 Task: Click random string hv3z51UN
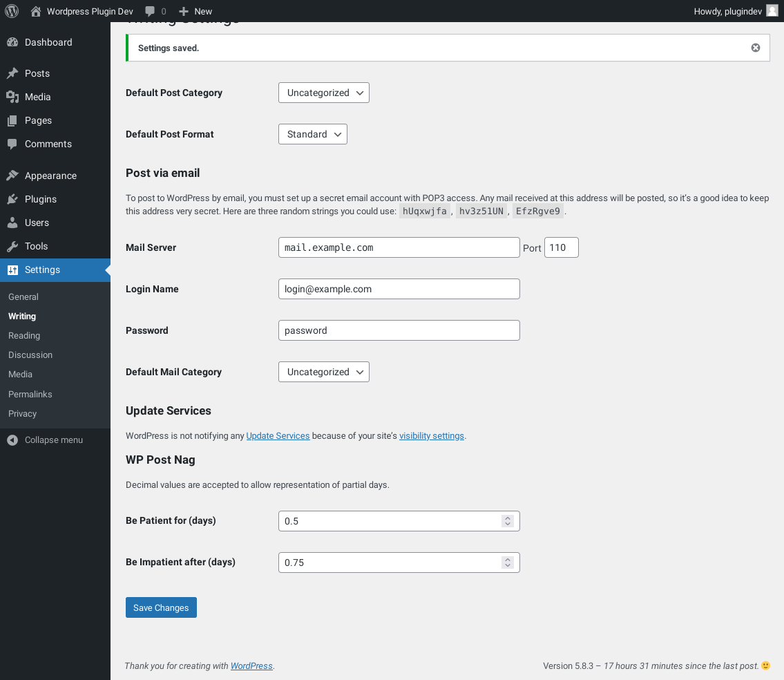481,211
